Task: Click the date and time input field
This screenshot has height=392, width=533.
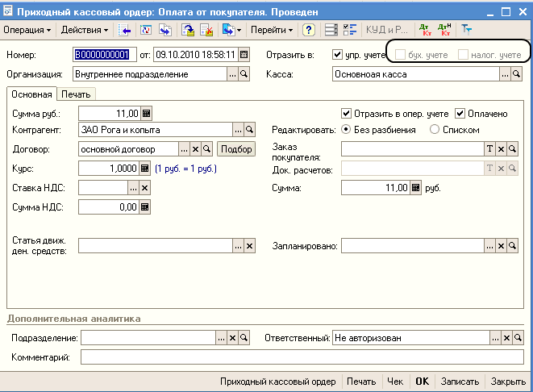Action: 196,54
